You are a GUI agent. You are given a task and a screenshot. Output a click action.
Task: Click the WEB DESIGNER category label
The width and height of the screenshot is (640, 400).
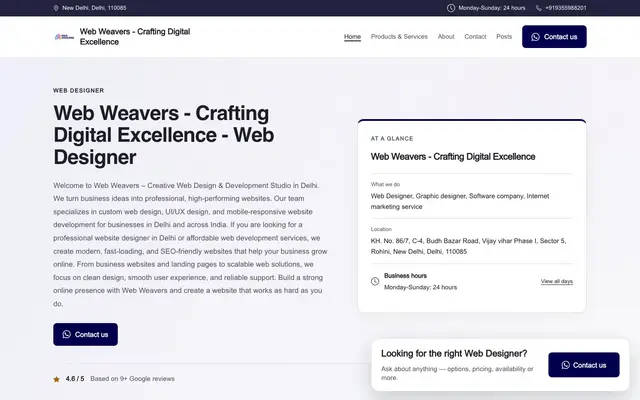pyautogui.click(x=78, y=91)
